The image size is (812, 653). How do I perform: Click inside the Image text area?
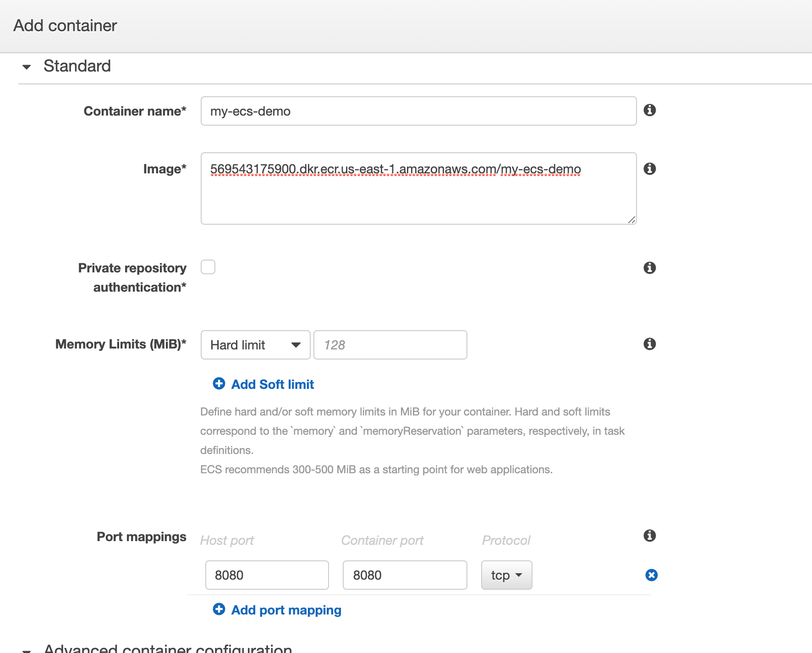click(x=418, y=188)
